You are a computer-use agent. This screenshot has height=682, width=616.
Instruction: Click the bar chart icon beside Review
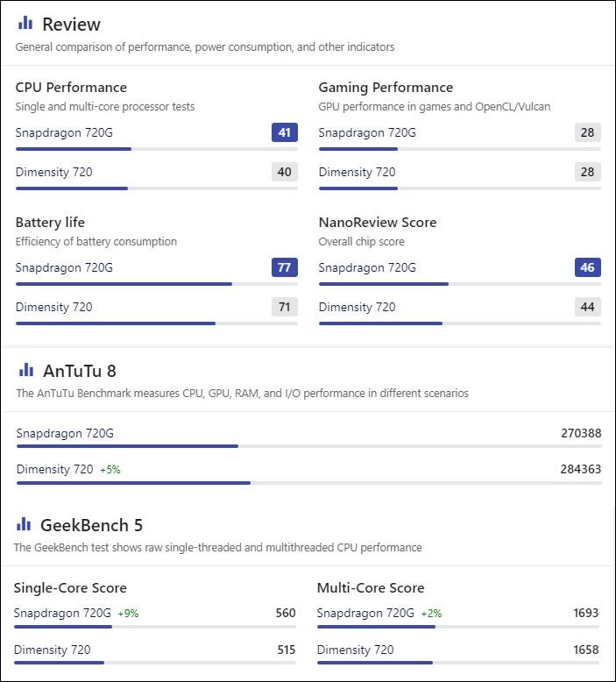[25, 23]
